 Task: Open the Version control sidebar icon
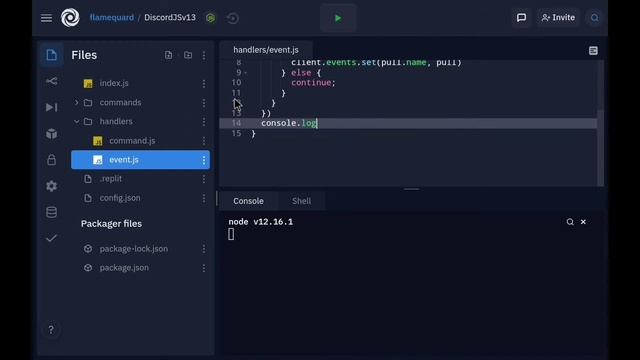[51, 81]
